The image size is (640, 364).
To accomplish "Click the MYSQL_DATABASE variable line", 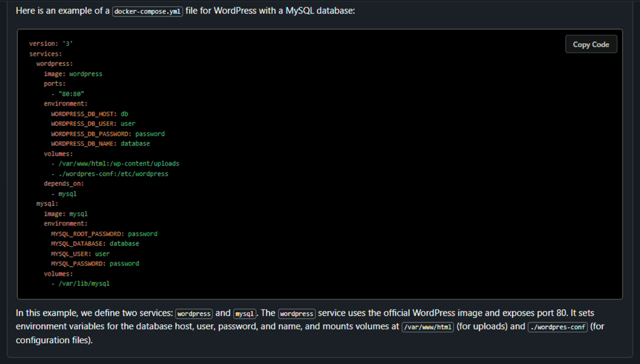I will point(95,244).
